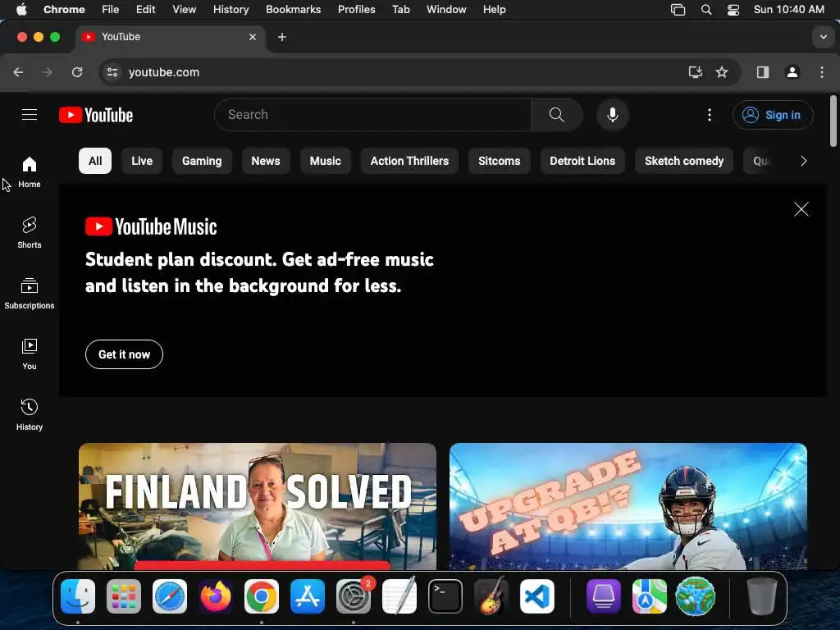Click the page vertical scrollbar
The image size is (840, 630).
(x=833, y=121)
